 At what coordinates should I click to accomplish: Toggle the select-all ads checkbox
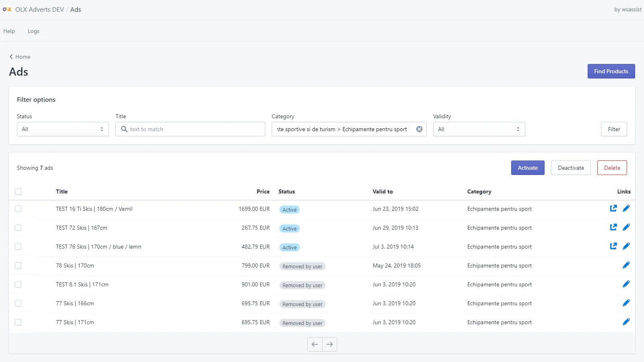tap(18, 191)
